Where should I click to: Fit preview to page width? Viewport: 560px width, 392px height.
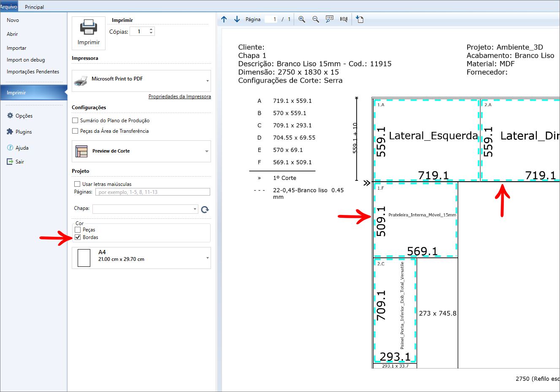(x=344, y=19)
